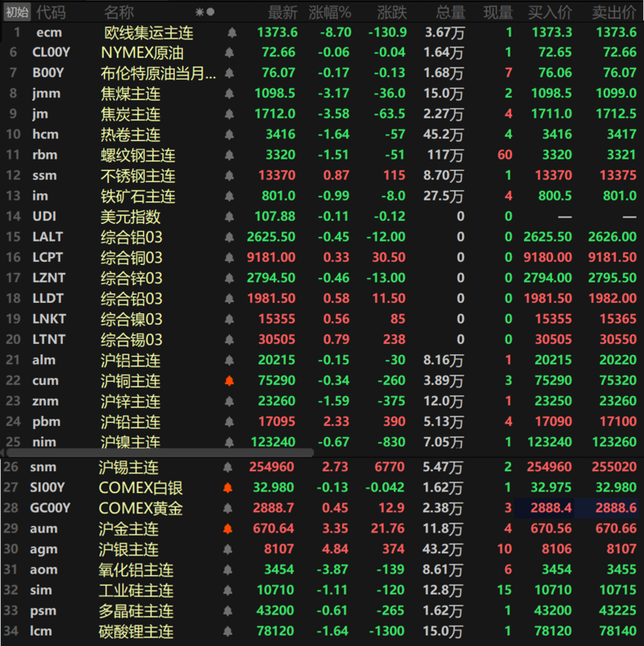Image resolution: width=644 pixels, height=646 pixels.
Task: Click the 2888.4 bid price of COMEX黄金
Action: pos(551,508)
